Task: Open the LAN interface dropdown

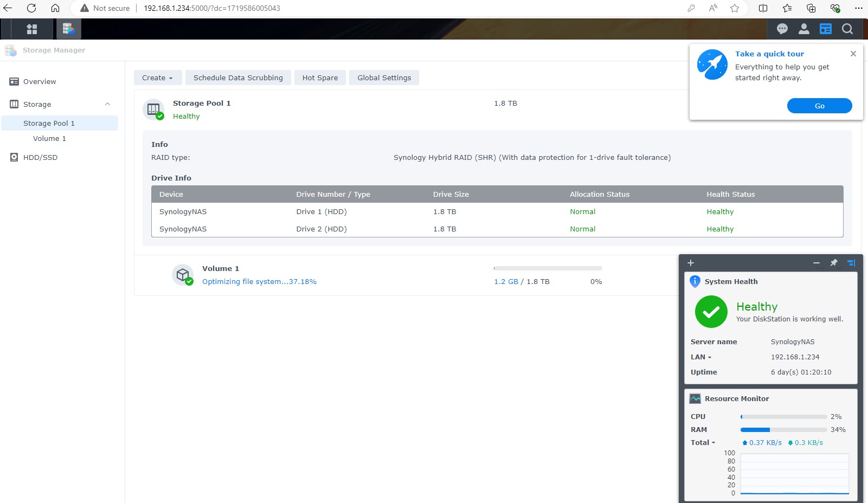Action: 701,357
